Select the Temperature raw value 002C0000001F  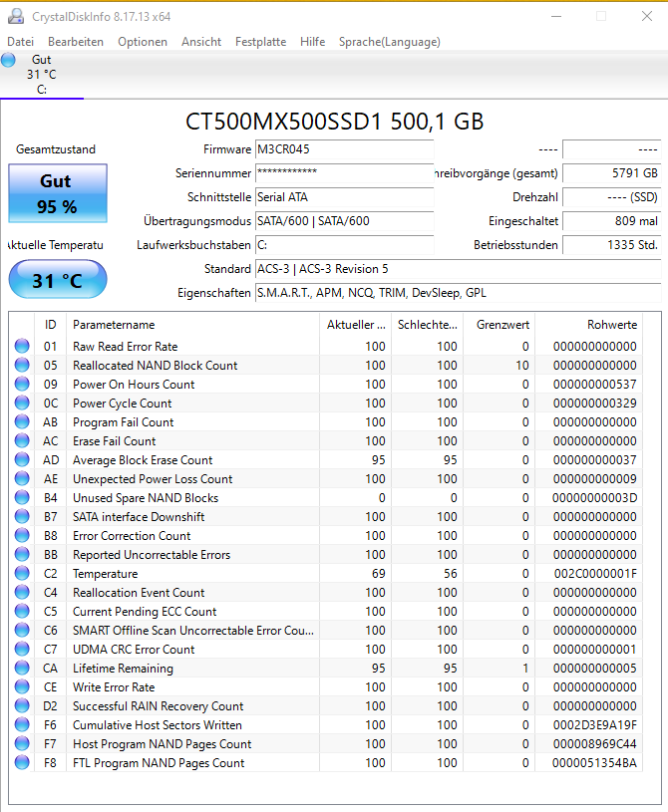(595, 574)
